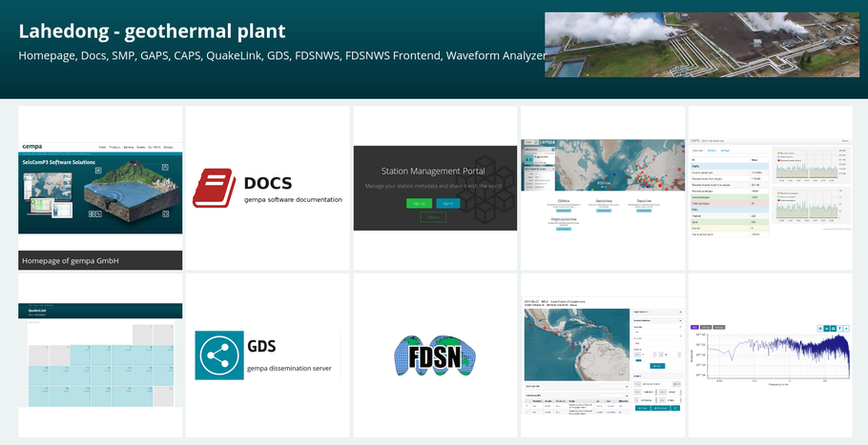
Task: Open the Waveform Analyzer spectrum thumbnail
Action: [770, 355]
